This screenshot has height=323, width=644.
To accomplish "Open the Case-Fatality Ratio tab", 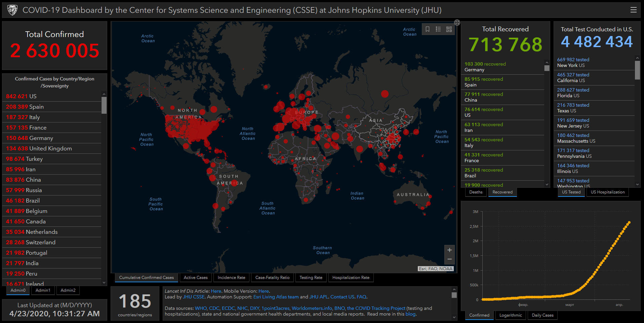I will [272, 278].
